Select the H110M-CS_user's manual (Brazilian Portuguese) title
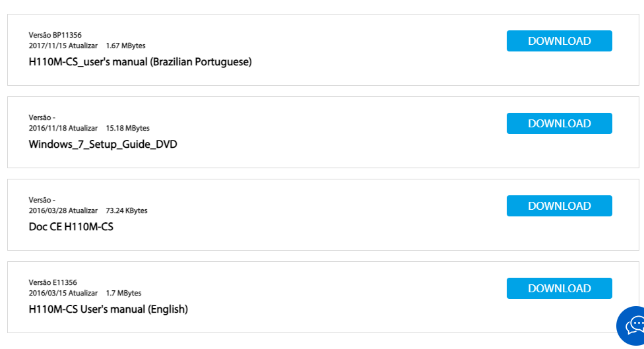The image size is (644, 349). (140, 62)
